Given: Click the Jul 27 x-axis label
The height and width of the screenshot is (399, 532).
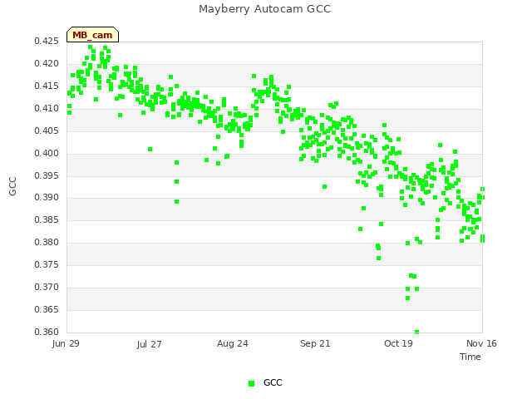Looking at the screenshot, I should click(x=149, y=344).
